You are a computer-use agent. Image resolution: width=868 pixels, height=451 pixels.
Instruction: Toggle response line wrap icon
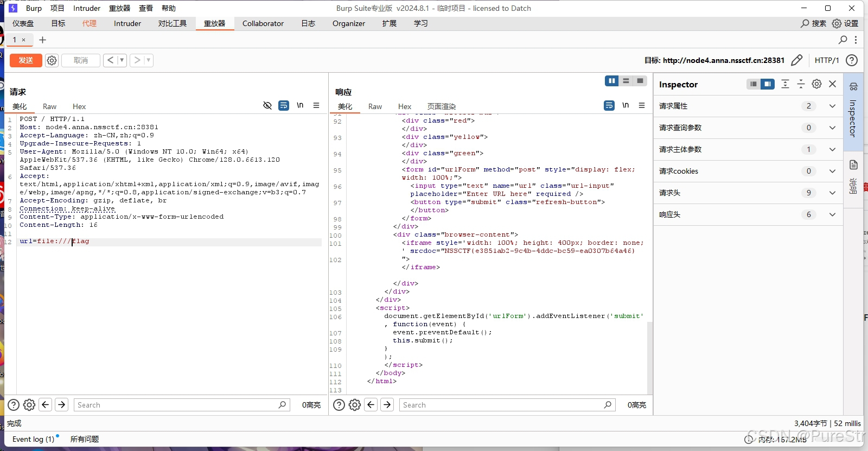609,105
